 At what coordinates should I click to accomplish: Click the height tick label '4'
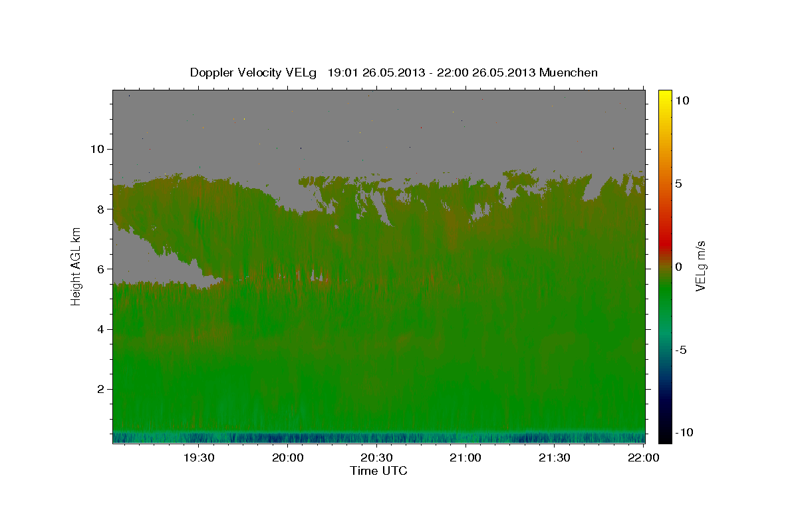[x=102, y=329]
